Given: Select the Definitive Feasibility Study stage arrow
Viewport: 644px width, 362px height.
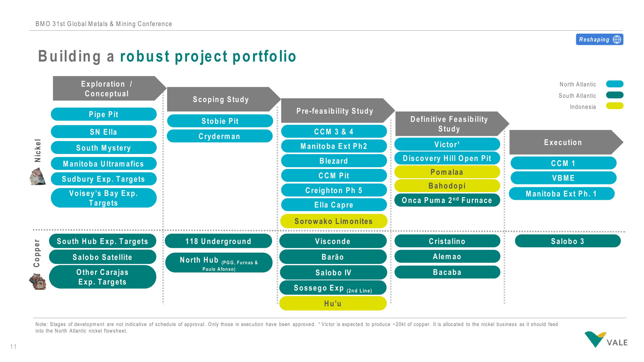Looking at the screenshot, I should 452,124.
